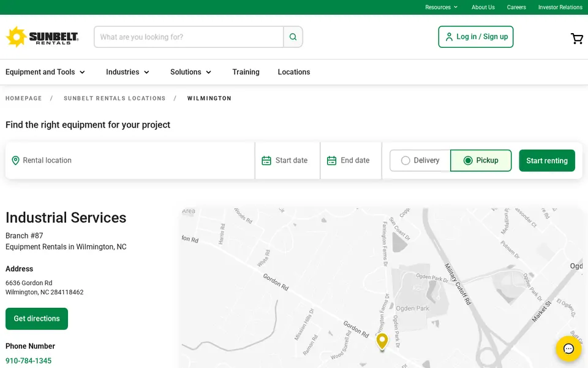
Task: Click the End date calendar icon
Action: coord(331,160)
